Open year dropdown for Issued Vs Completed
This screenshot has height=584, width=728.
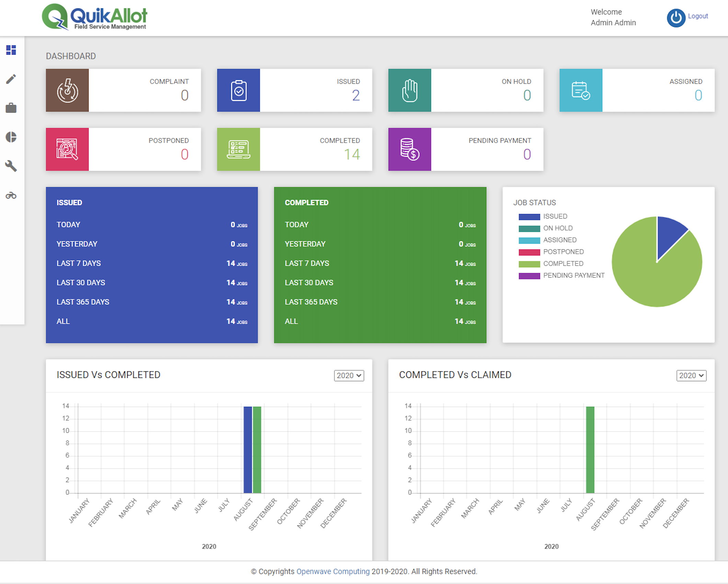point(349,375)
